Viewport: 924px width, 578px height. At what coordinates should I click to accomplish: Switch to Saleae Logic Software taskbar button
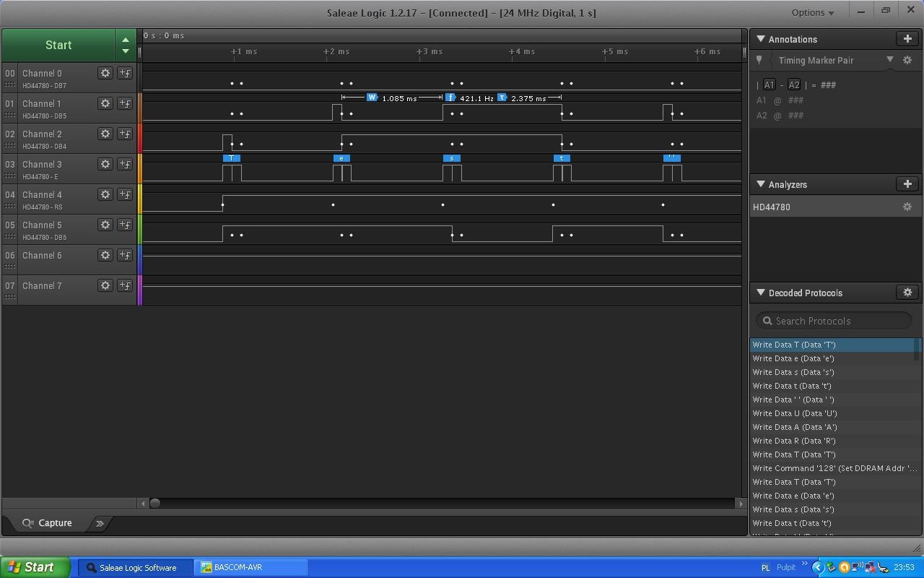[136, 567]
